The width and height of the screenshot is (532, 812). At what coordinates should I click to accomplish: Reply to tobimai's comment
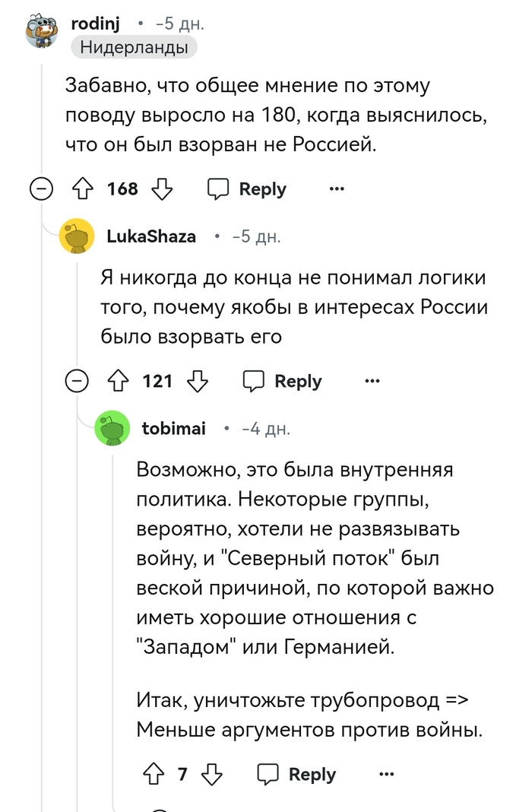[297, 774]
